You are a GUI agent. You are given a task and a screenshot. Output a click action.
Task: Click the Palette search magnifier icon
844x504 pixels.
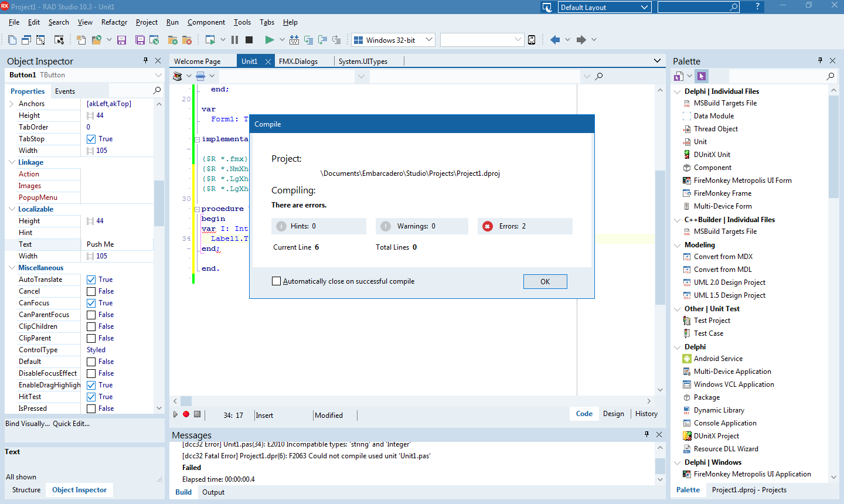coord(830,76)
